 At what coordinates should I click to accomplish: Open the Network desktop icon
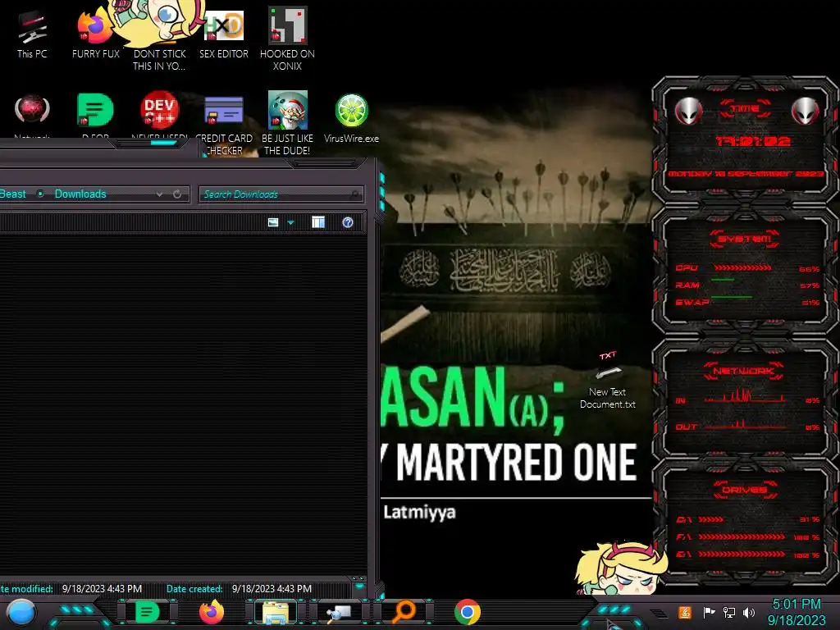coord(32,115)
